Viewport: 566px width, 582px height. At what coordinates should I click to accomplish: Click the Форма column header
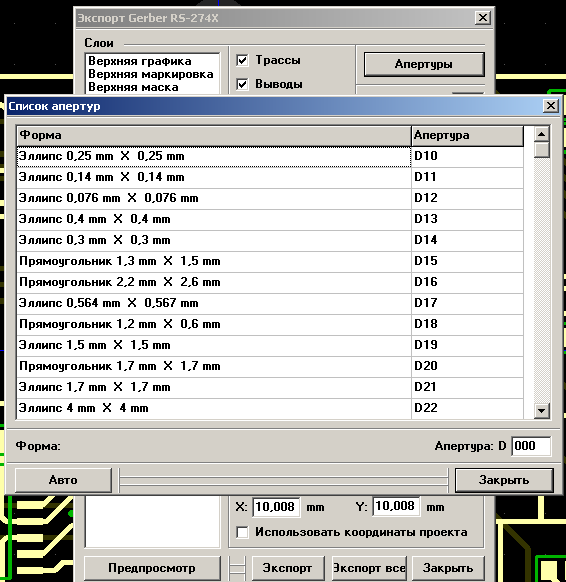tap(214, 135)
